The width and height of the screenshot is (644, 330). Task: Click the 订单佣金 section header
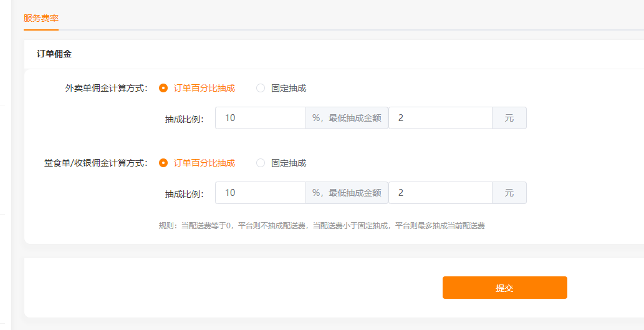[x=54, y=54]
